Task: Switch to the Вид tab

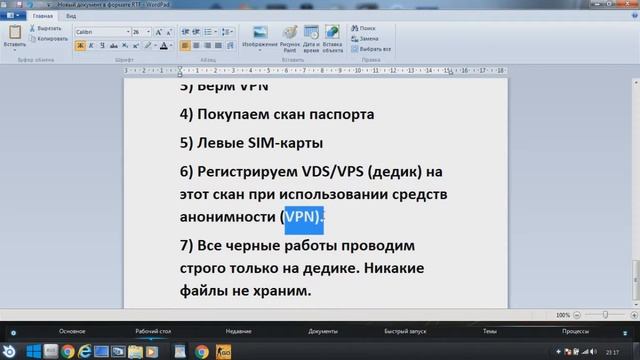Action: tap(71, 16)
